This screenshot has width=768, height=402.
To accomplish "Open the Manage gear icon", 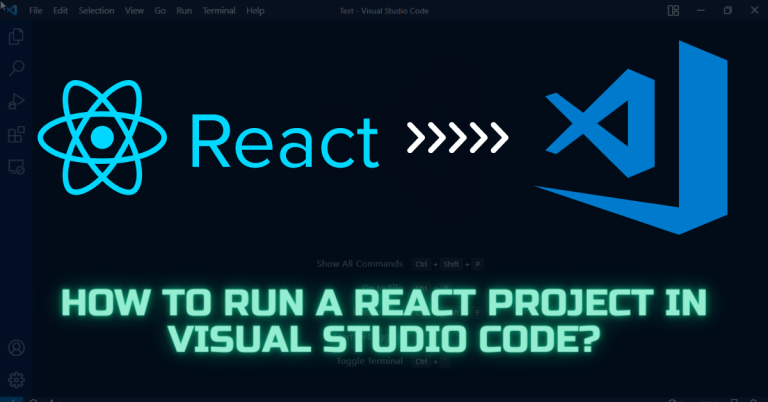I will coord(16,380).
